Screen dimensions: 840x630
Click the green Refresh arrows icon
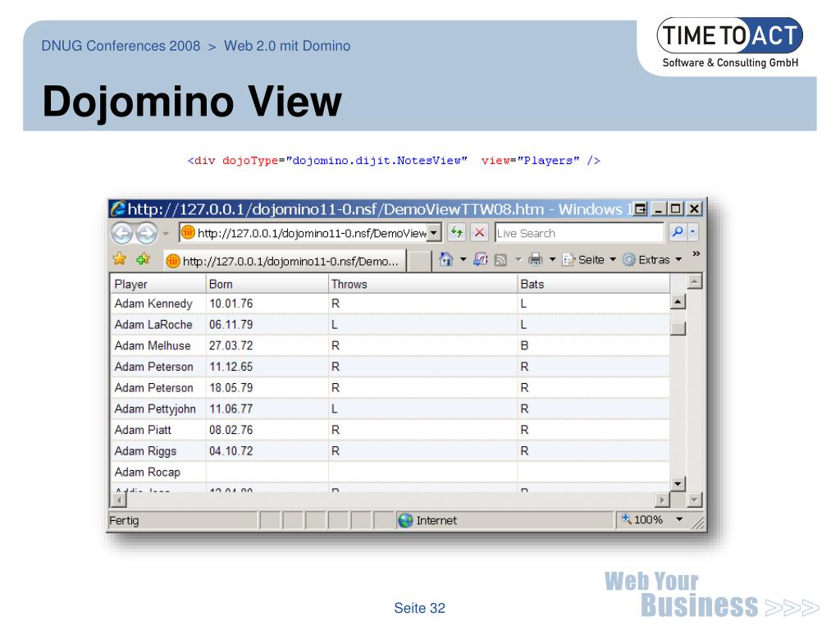click(x=456, y=232)
